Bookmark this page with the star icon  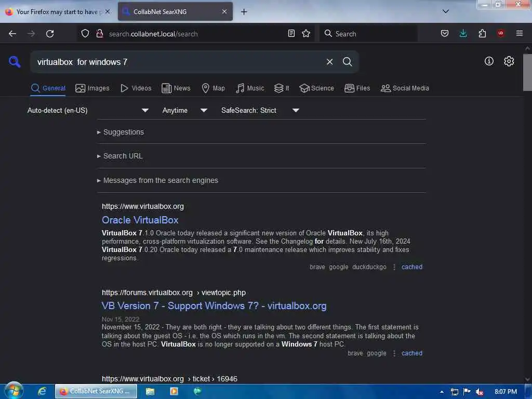click(306, 33)
